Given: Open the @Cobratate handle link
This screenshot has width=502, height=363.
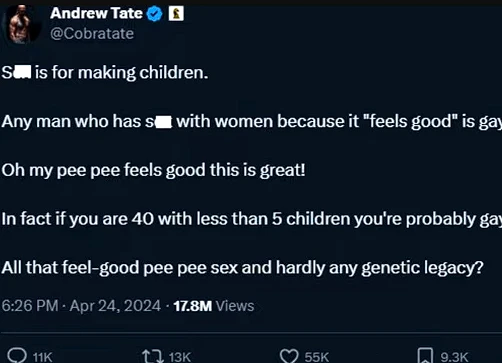Looking at the screenshot, I should (92, 34).
